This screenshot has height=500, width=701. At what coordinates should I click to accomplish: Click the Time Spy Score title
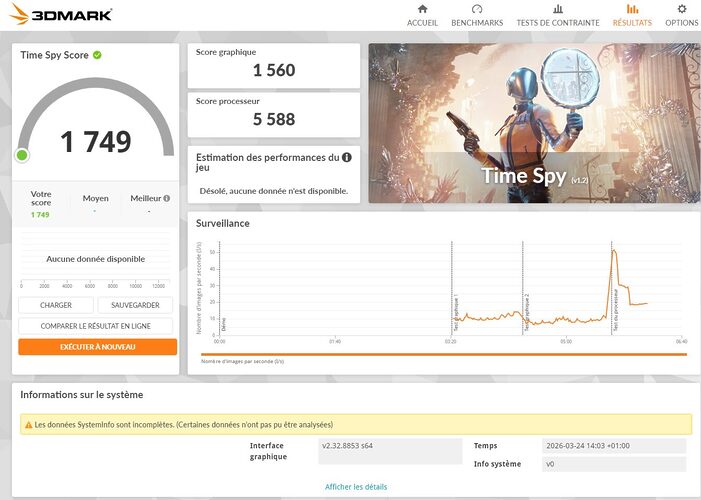tap(54, 55)
